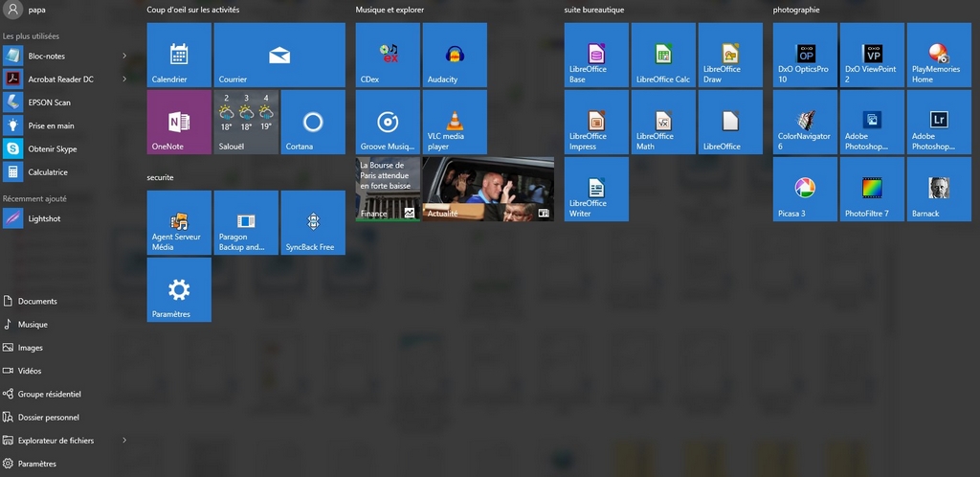This screenshot has width=980, height=477.
Task: Launch the Audacity tile
Action: [x=455, y=55]
